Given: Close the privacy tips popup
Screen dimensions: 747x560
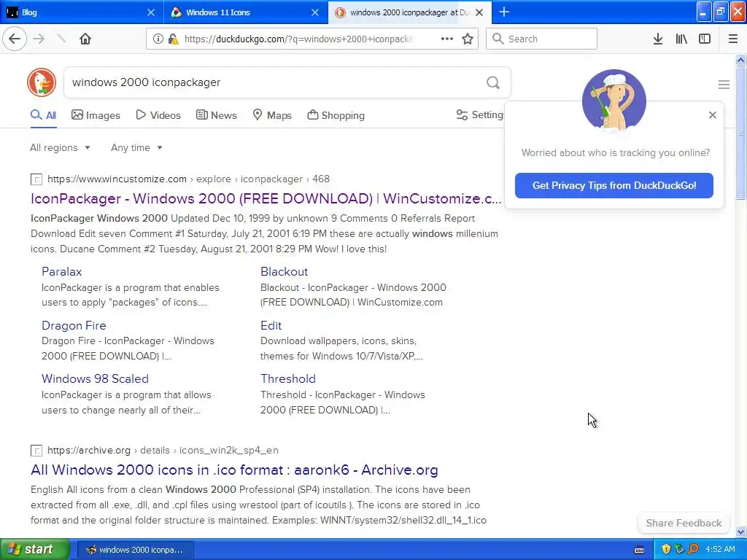Looking at the screenshot, I should pyautogui.click(x=712, y=114).
